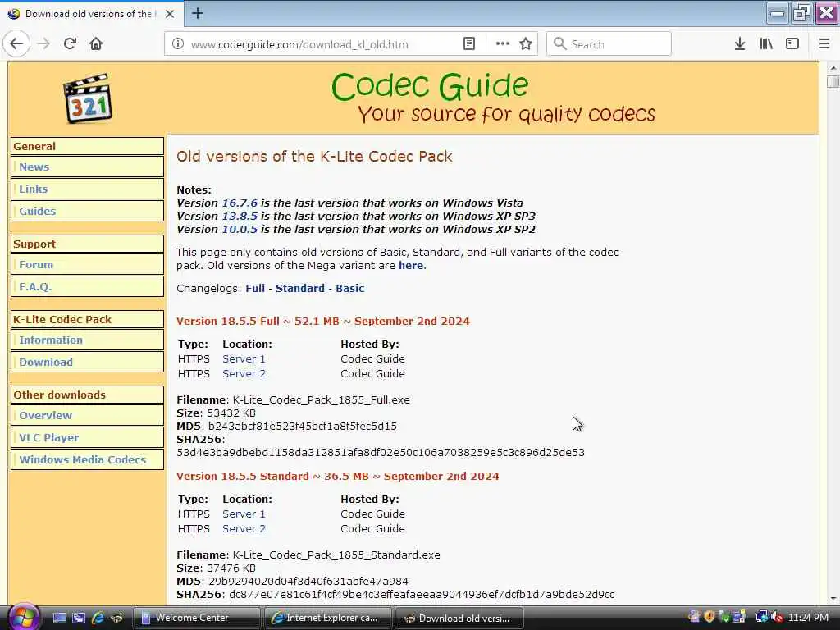The width and height of the screenshot is (840, 630).
Task: Open F.A.Q. in the sidebar
Action: click(x=87, y=286)
